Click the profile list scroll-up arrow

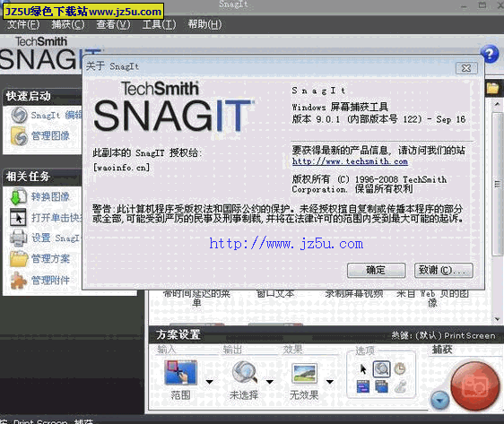tap(497, 104)
